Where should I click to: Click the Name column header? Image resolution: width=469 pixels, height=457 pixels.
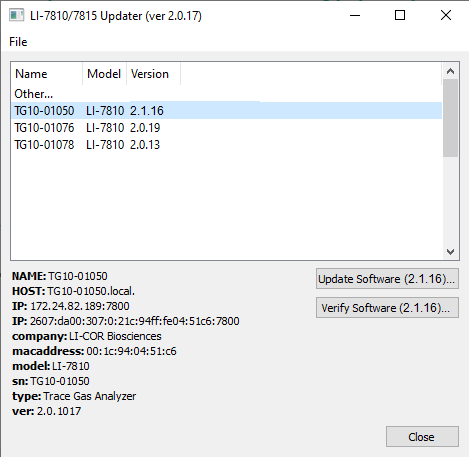point(47,74)
